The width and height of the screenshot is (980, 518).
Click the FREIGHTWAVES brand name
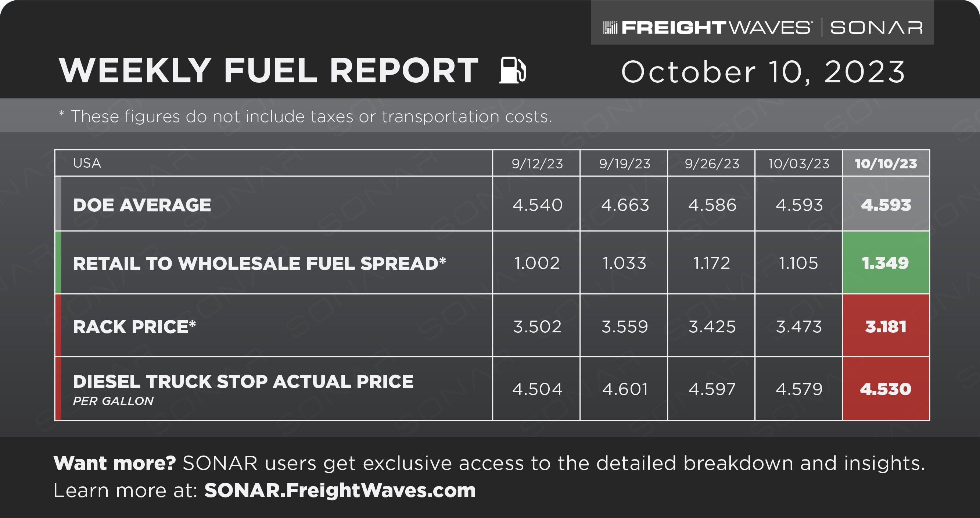pos(716,28)
